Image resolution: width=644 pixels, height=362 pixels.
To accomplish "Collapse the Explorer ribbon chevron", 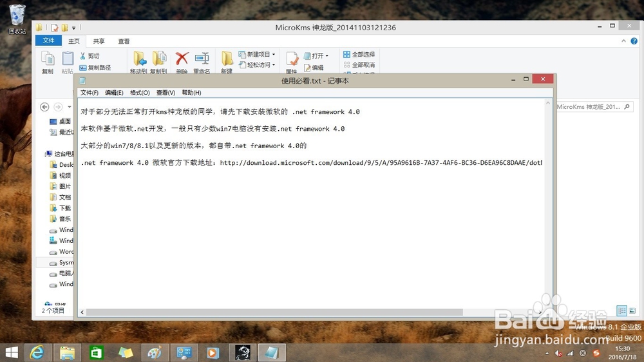I will [x=623, y=41].
